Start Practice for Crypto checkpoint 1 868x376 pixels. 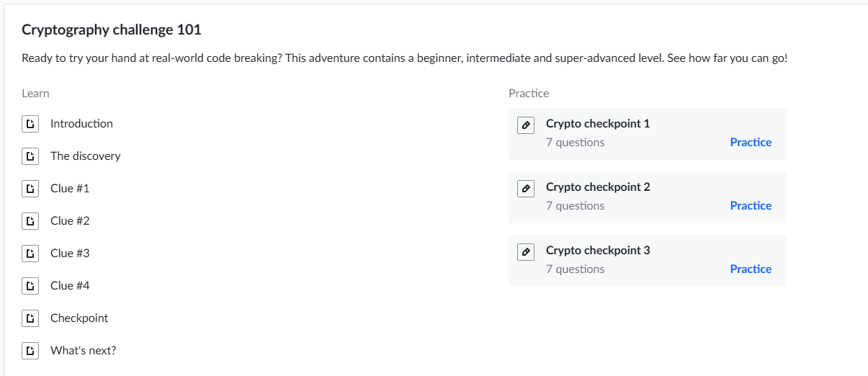click(x=751, y=143)
